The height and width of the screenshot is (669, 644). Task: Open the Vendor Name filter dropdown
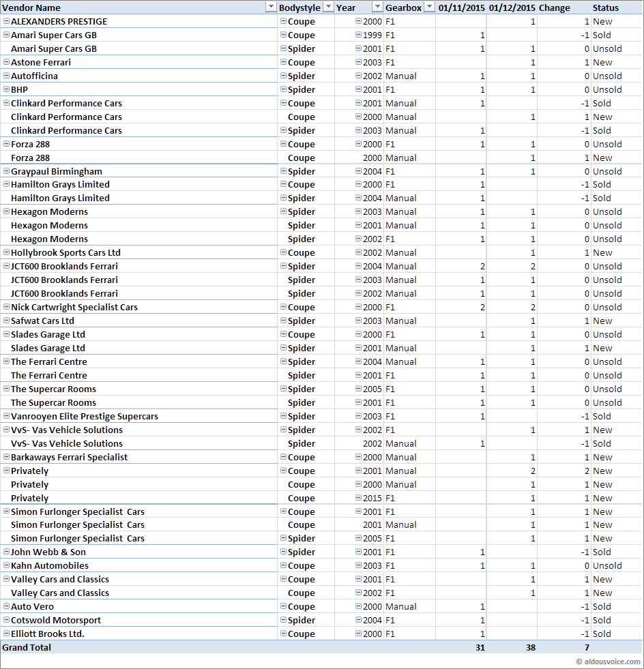[270, 8]
